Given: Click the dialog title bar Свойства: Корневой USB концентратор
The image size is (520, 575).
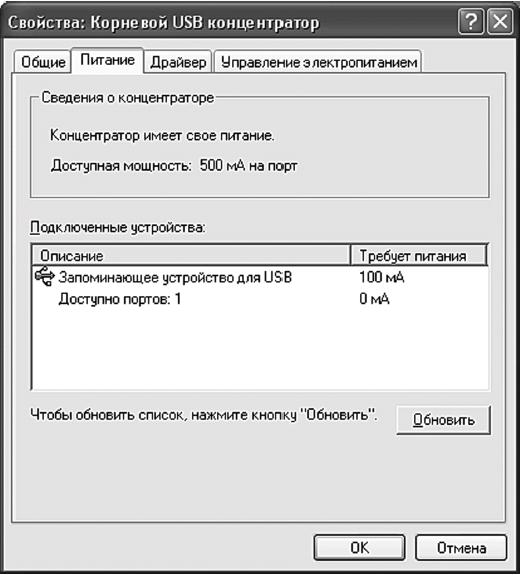Looking at the screenshot, I should click(x=164, y=22).
